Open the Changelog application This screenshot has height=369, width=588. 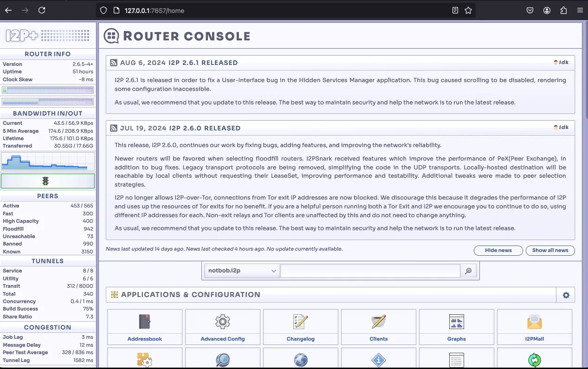[x=300, y=326]
